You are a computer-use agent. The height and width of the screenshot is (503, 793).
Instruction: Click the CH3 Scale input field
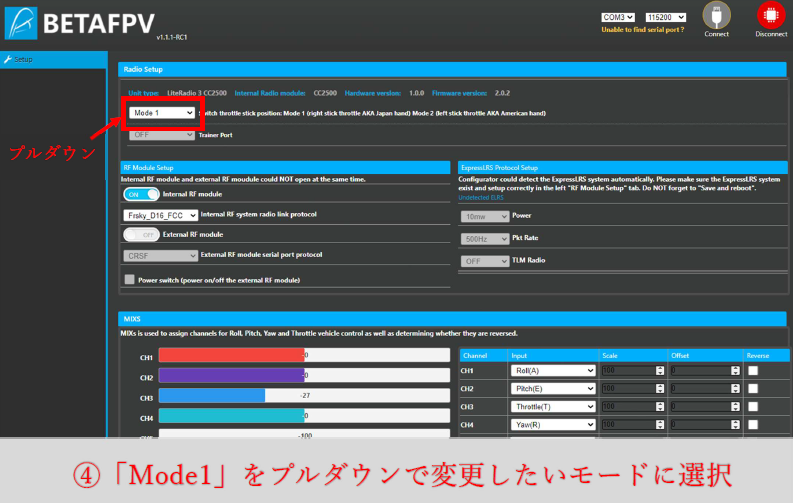click(x=633, y=406)
